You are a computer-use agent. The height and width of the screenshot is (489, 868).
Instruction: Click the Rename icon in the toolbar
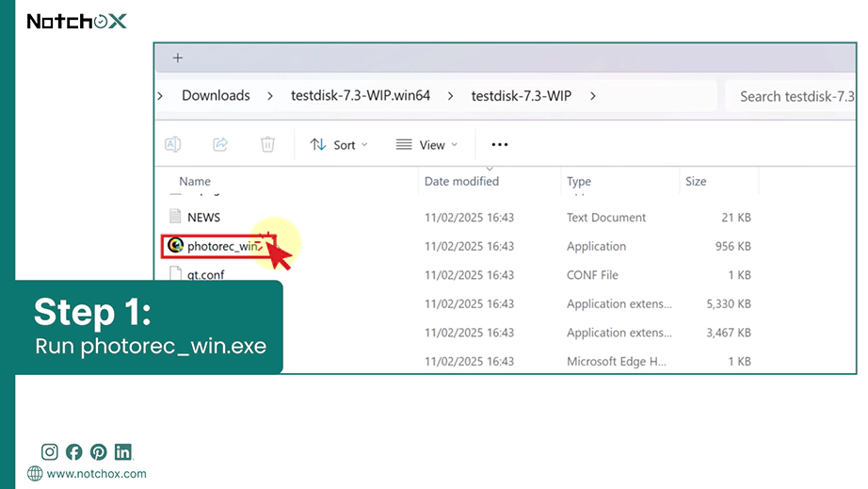point(172,144)
